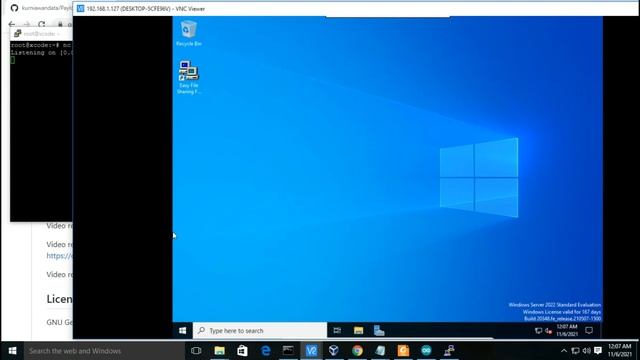Open the orange app icon on host taskbar
This screenshot has width=640, height=360.
click(x=403, y=351)
